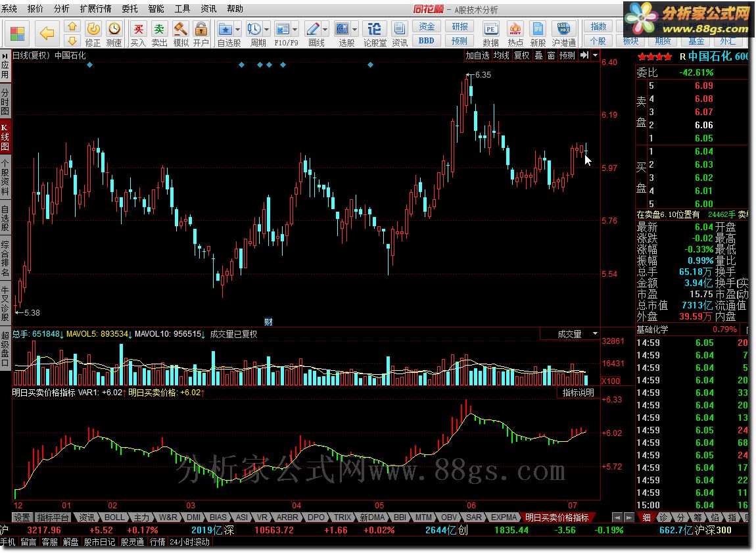756x553 pixels.
Task: Open the 报价 menu
Action: click(35, 9)
